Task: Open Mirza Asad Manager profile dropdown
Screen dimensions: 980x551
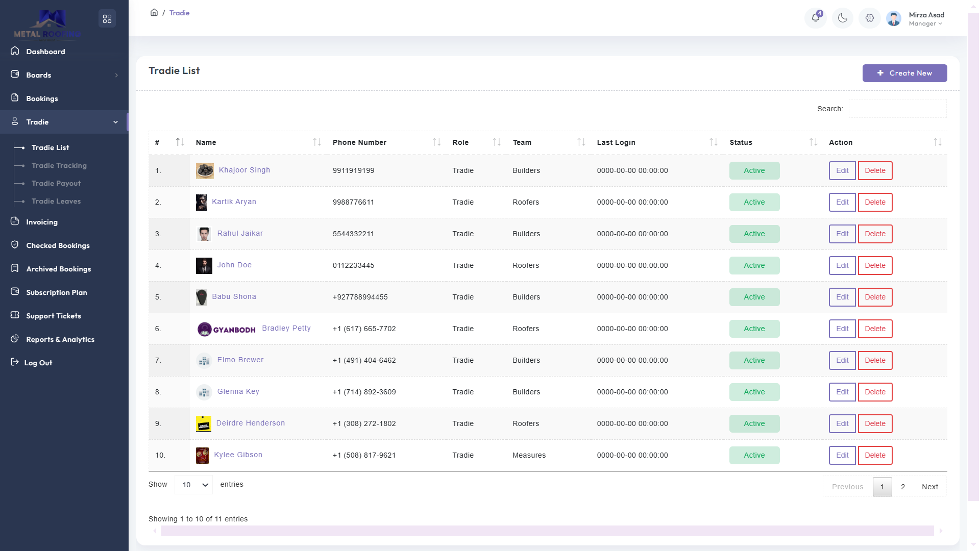Action: coord(925,19)
